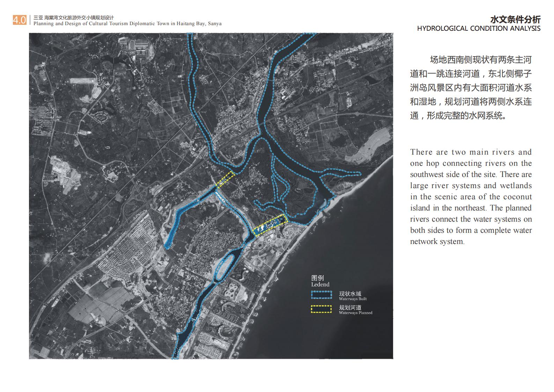The image size is (554, 392).
Task: Click the English subtitle 'Planning and Design of Cultural Tourism Diplomatic Town'
Action: [x=102, y=24]
